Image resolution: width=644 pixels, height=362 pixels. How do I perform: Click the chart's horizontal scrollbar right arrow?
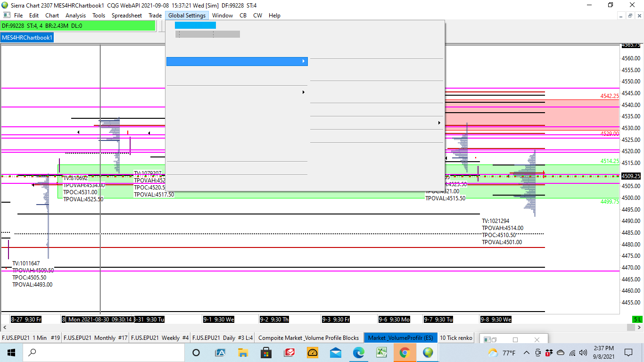click(639, 327)
